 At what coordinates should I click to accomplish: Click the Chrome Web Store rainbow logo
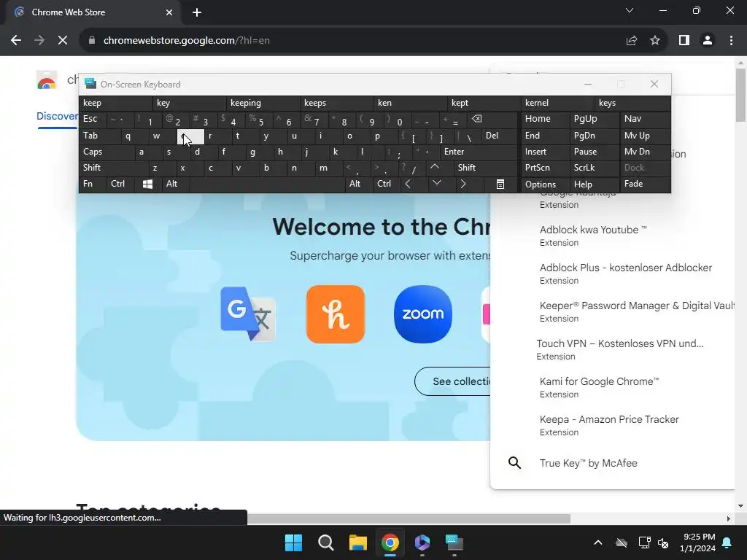(x=47, y=80)
